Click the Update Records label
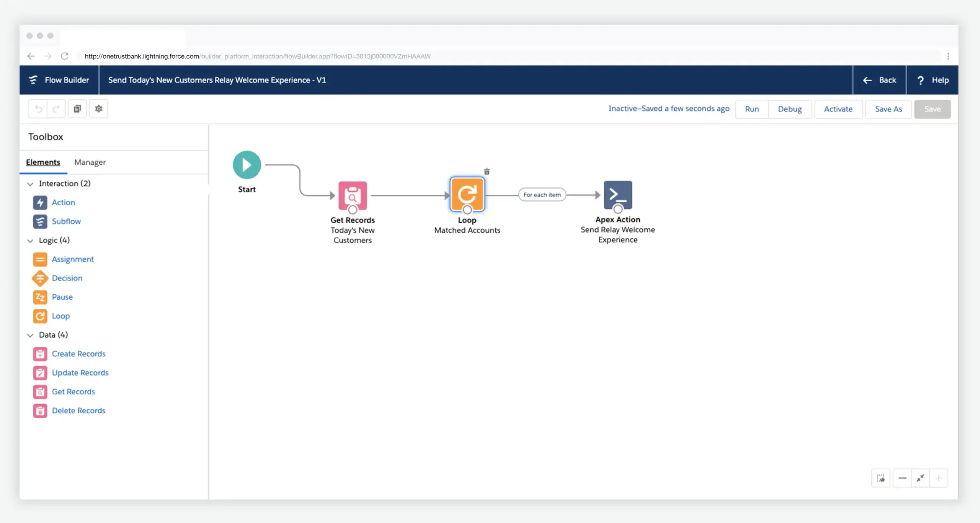Viewport: 980px width, 523px height. tap(80, 373)
